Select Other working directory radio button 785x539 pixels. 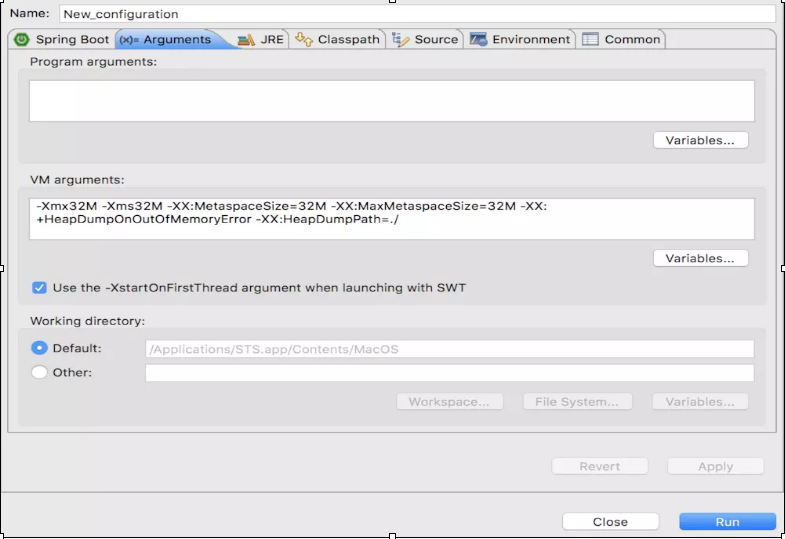[x=39, y=372]
